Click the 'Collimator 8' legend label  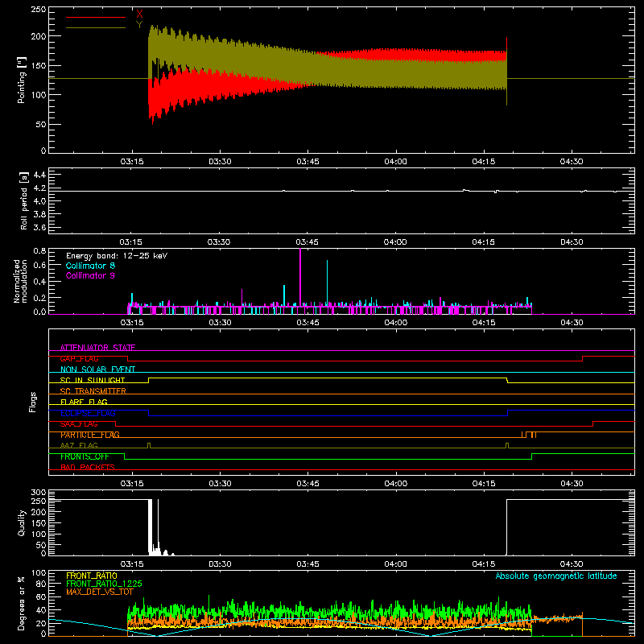[x=90, y=266]
